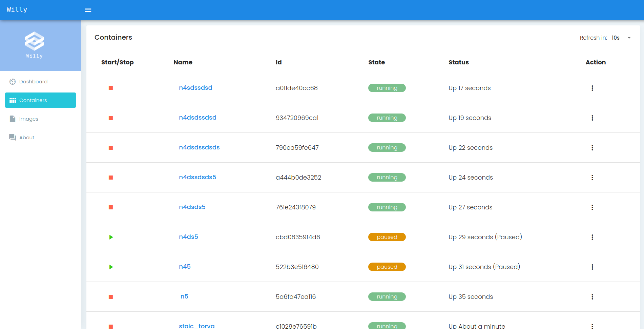This screenshot has height=329, width=644.
Task: Open action menu for n4dsdssdsds
Action: 592,148
